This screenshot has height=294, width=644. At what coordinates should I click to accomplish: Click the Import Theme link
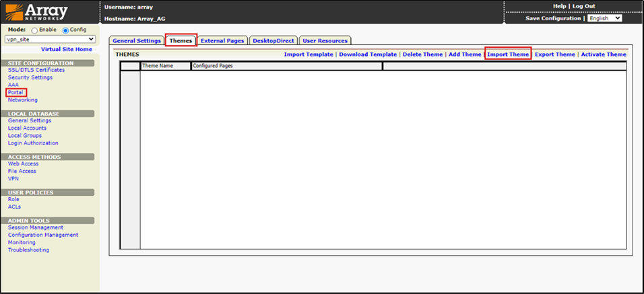tap(508, 54)
